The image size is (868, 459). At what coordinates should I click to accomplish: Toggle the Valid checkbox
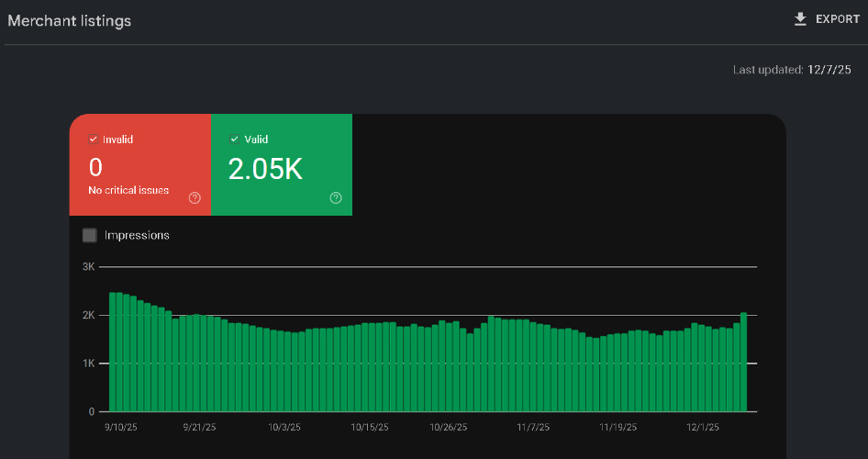234,140
